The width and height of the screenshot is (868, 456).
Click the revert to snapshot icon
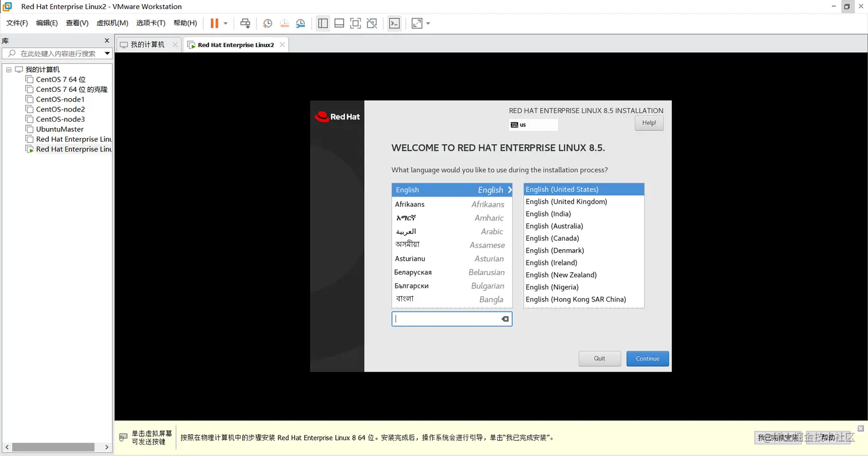pyautogui.click(x=284, y=24)
